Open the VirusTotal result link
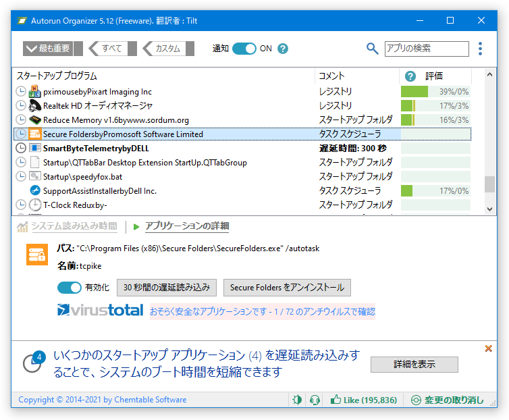Viewport: 509px width, 420px height. click(x=263, y=312)
